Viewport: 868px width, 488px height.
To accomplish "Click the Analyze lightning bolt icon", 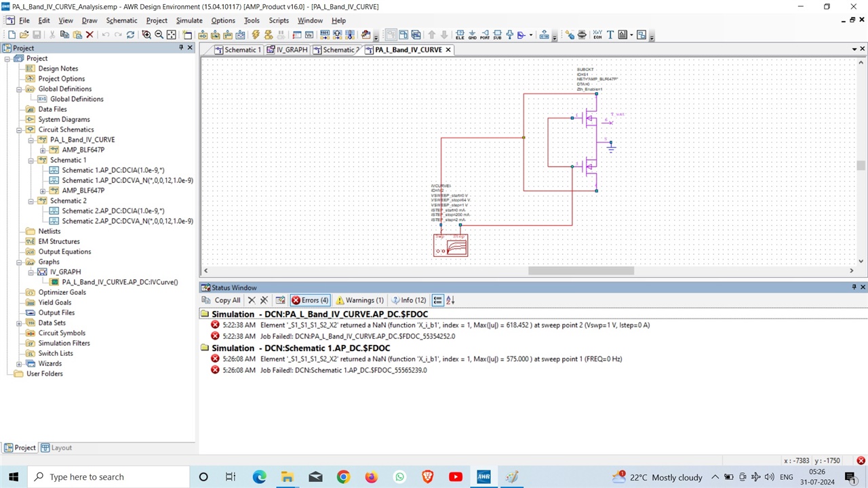I will 256,35.
